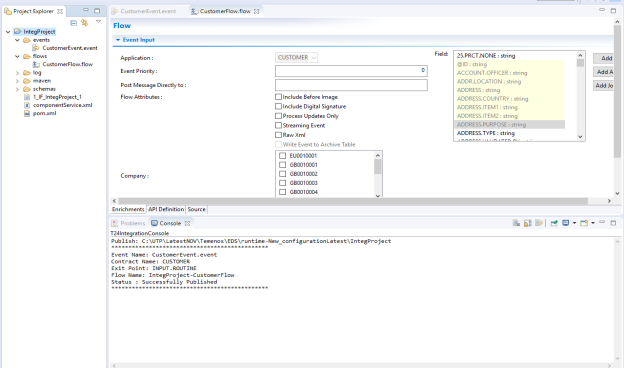
Task: Collapse the events folder node
Action: tap(17, 40)
